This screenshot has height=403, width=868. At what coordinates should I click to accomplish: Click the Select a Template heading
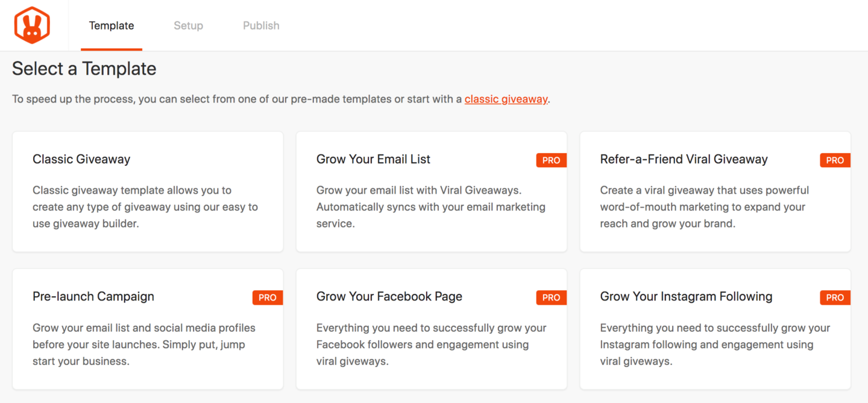[x=84, y=69]
